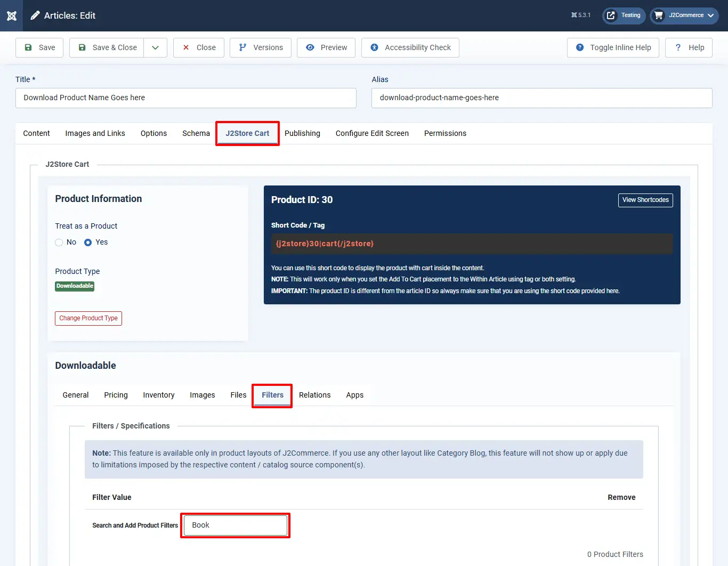Go to the Publishing tab
This screenshot has width=728, height=566.
302,133
